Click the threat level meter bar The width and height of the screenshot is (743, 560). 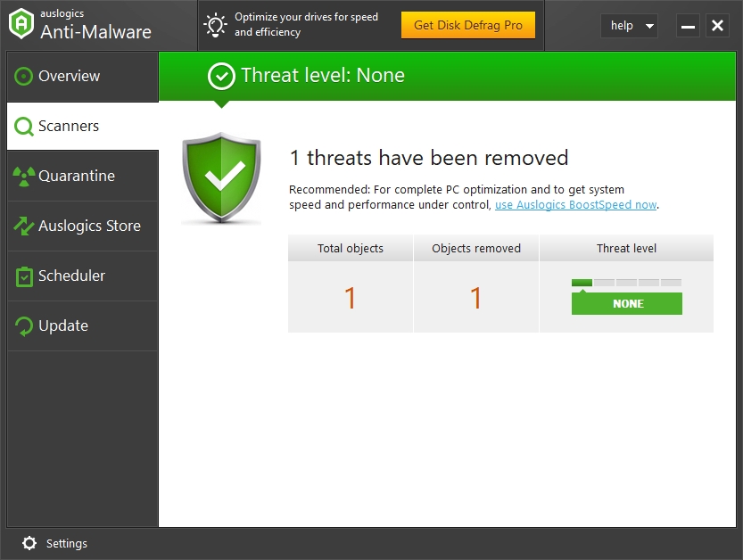[x=626, y=283]
